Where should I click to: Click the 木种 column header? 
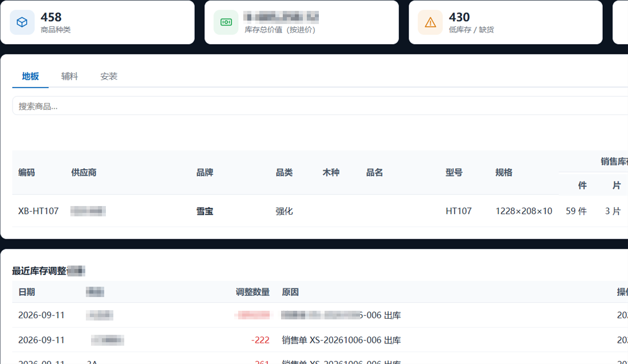click(x=331, y=173)
